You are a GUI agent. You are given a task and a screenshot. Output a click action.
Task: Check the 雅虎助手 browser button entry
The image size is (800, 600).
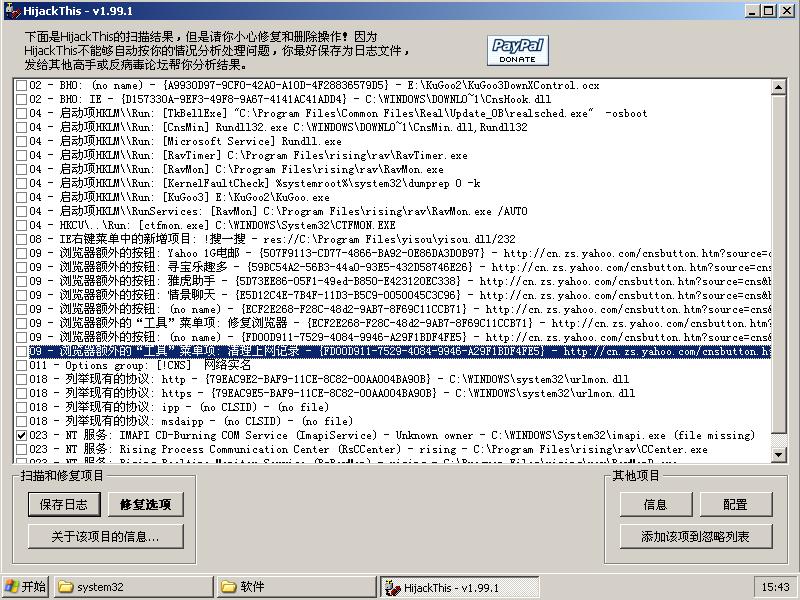(21, 281)
